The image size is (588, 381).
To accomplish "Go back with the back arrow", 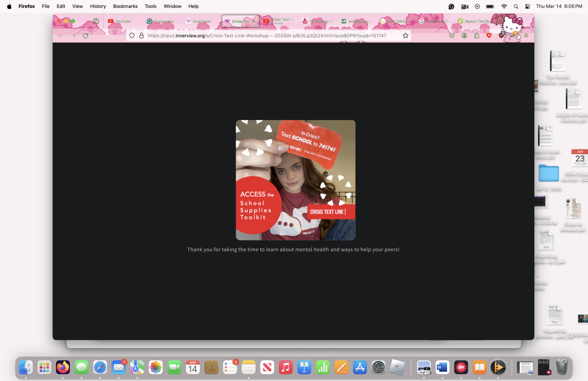I will point(61,35).
